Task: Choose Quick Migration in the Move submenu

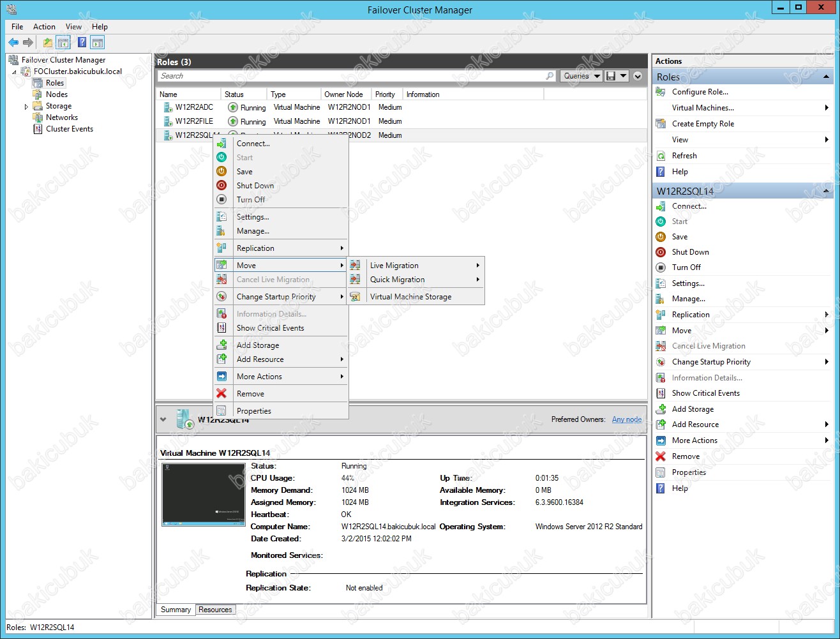Action: 416,280
